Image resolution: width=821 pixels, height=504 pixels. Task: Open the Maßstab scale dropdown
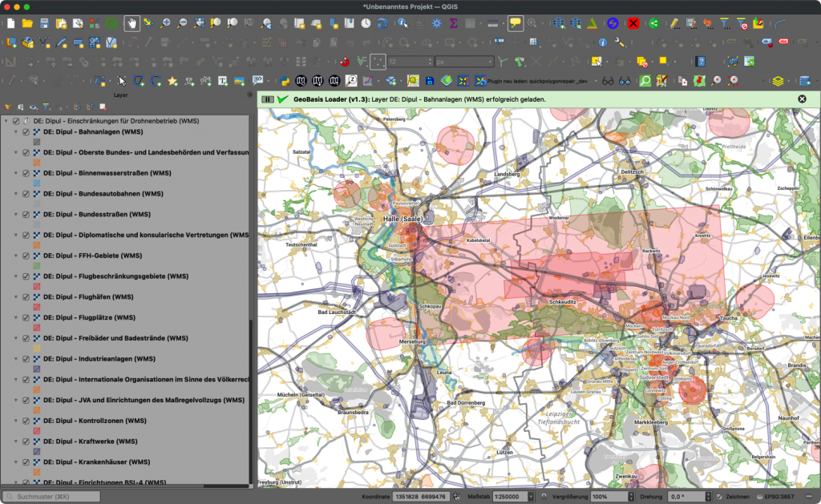point(531,497)
